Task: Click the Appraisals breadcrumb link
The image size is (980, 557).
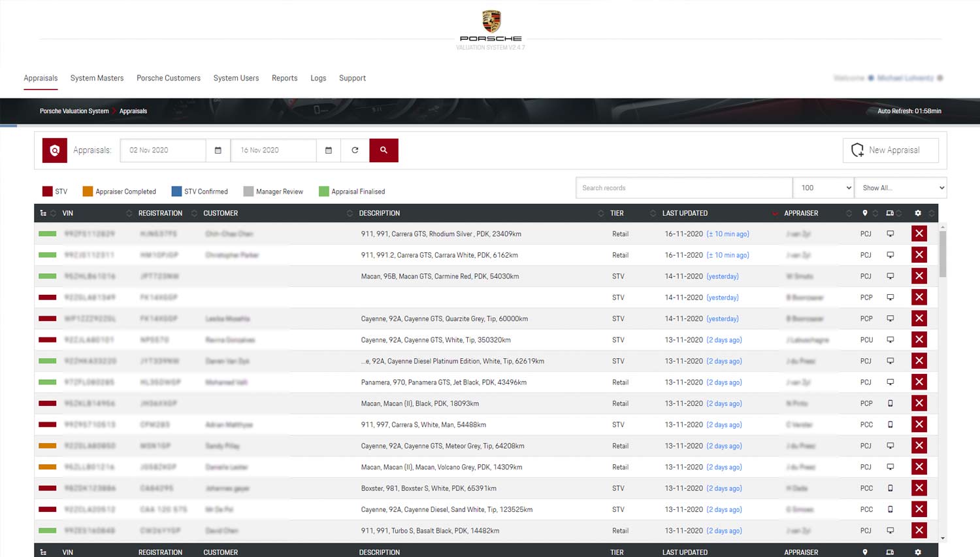Action: (x=133, y=111)
